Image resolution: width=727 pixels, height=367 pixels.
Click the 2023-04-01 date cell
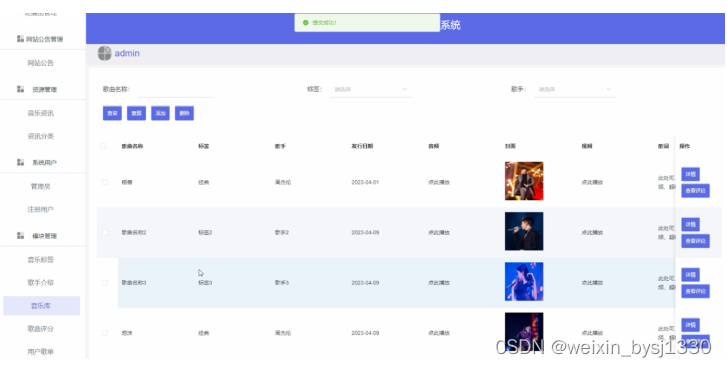tap(365, 182)
